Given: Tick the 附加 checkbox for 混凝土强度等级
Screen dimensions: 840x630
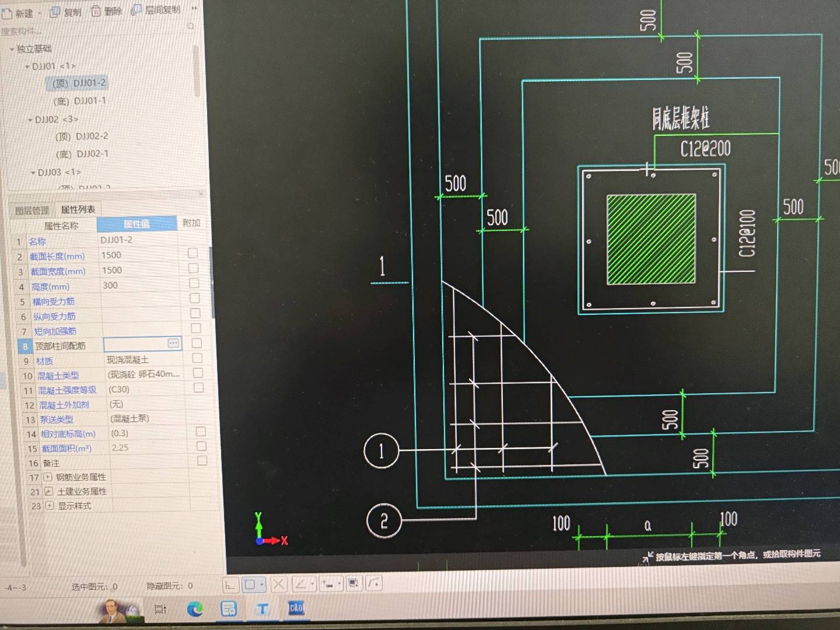Looking at the screenshot, I should (199, 387).
